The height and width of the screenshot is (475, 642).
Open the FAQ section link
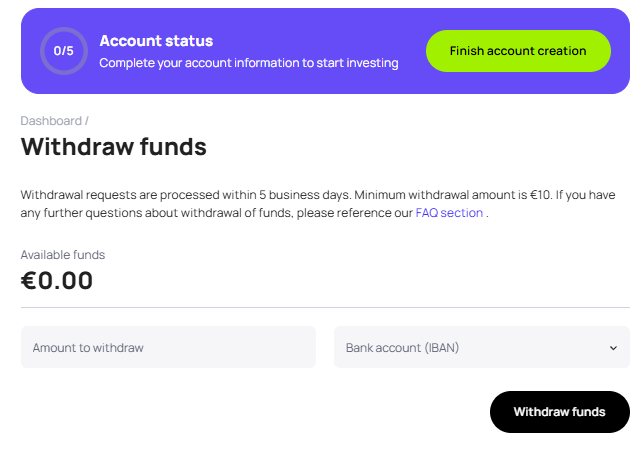coord(449,213)
